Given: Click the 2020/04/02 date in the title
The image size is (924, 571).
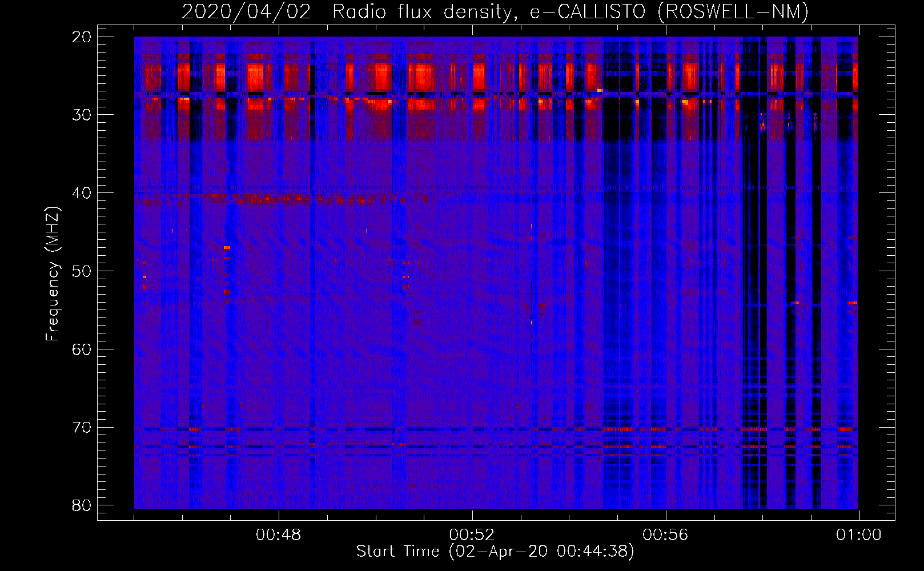Looking at the screenshot, I should (x=246, y=12).
